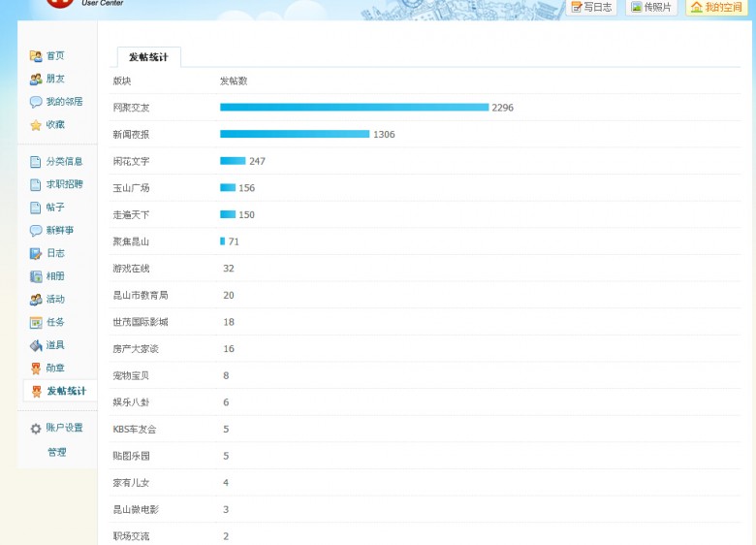
Task: Open 朋友 in the sidebar
Action: (55, 79)
